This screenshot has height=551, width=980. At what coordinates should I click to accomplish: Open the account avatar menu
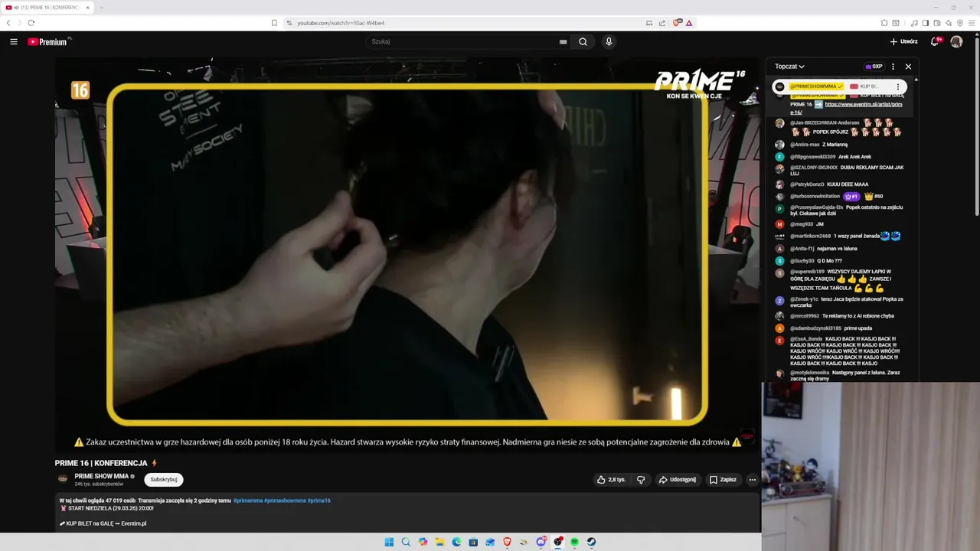(956, 42)
